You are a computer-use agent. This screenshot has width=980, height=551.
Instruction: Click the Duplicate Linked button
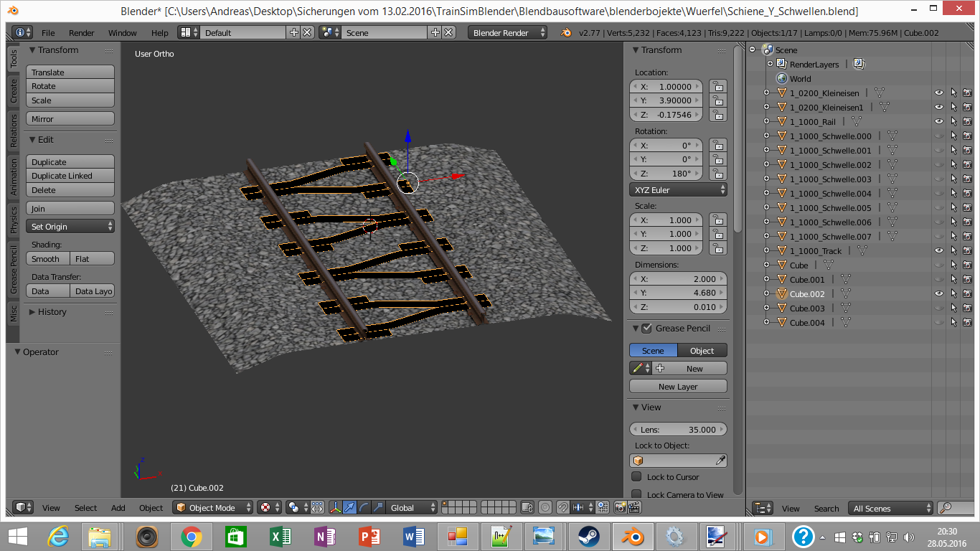pos(70,176)
